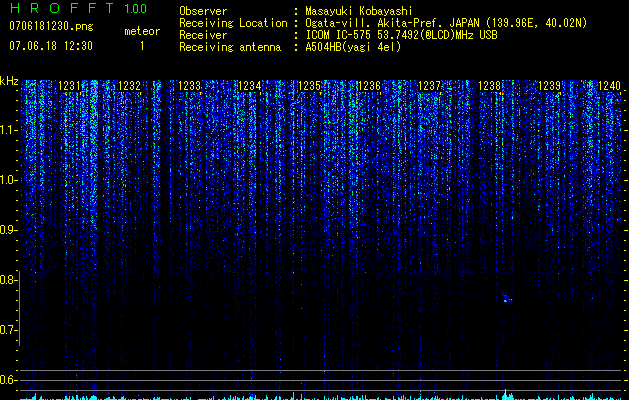Click the HROFFT 1.00 title text
Viewport: 629px width, 400px height.
[79, 8]
